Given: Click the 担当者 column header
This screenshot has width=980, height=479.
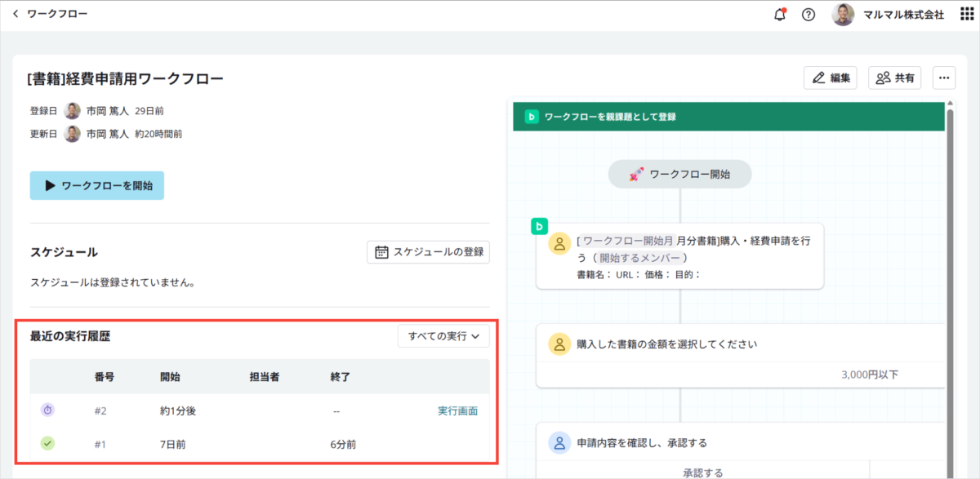Looking at the screenshot, I should 265,377.
